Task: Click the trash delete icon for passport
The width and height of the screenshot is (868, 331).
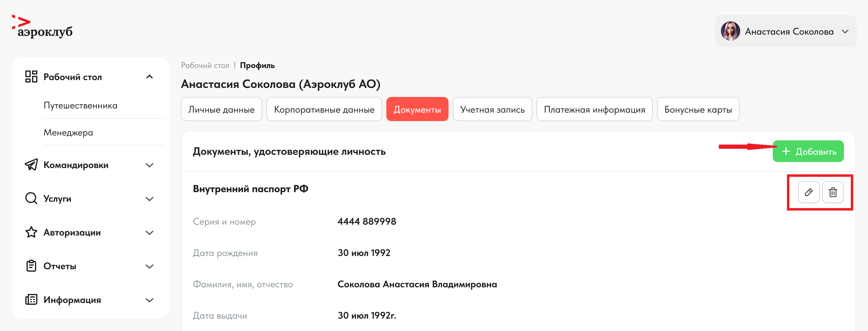Action: coord(833,192)
